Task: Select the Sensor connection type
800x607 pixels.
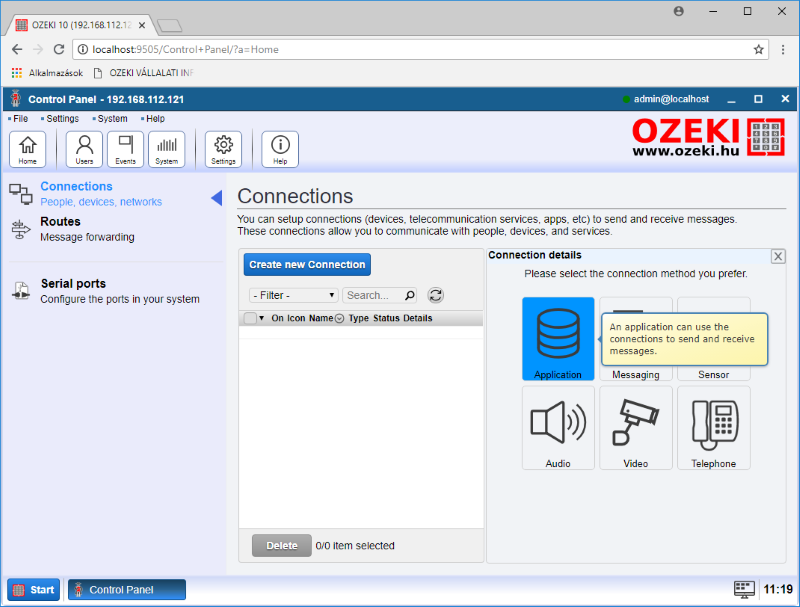Action: click(713, 374)
